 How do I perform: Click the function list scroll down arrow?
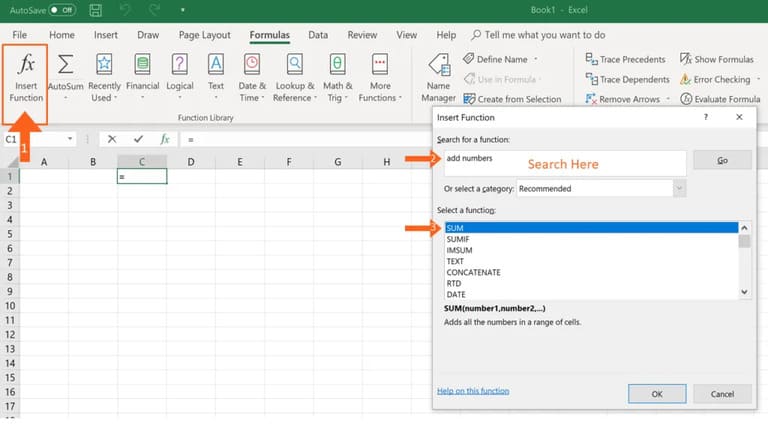click(x=744, y=292)
